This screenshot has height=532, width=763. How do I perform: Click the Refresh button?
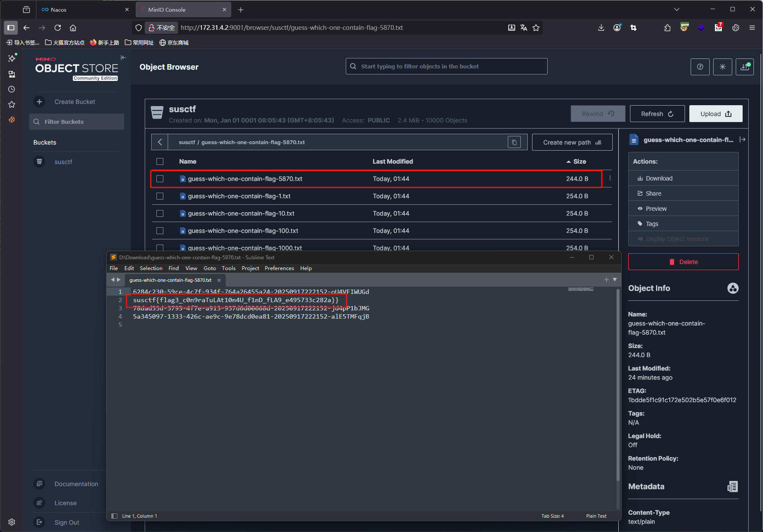[657, 114]
